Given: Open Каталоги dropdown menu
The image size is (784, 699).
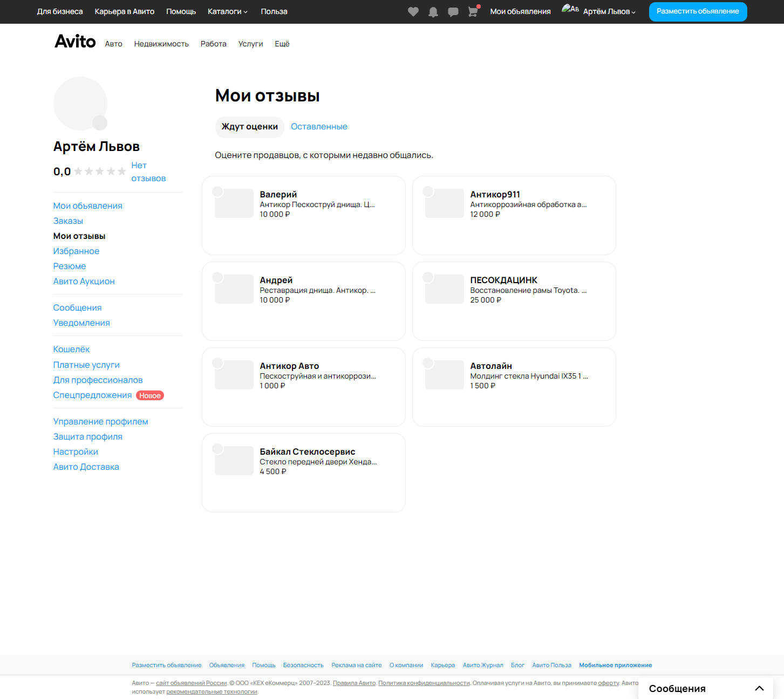Looking at the screenshot, I should pyautogui.click(x=228, y=11).
